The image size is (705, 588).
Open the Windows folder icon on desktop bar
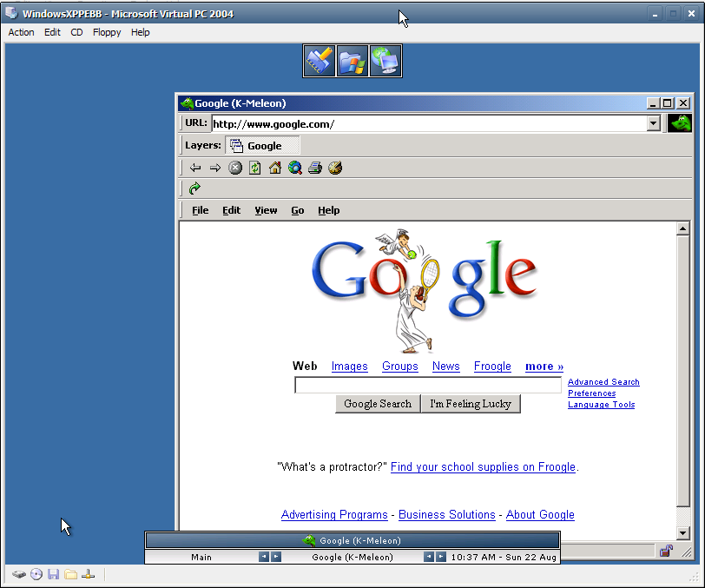point(352,61)
